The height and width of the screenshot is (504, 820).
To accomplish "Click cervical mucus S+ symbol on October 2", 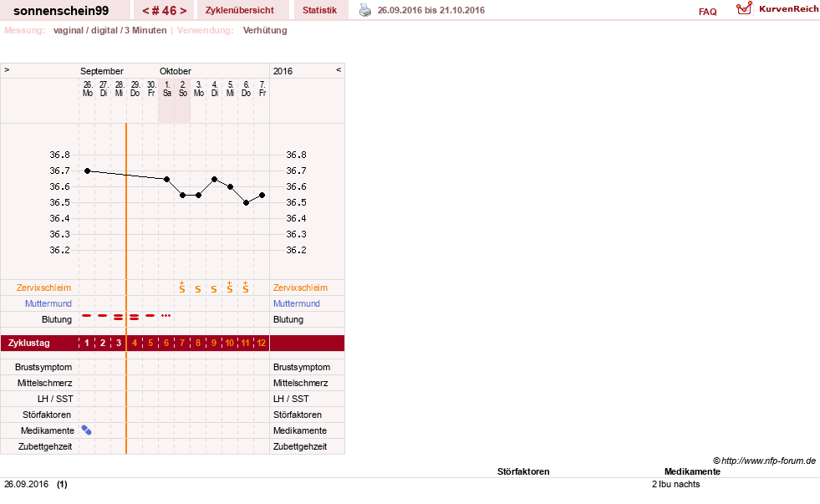I will 182,287.
